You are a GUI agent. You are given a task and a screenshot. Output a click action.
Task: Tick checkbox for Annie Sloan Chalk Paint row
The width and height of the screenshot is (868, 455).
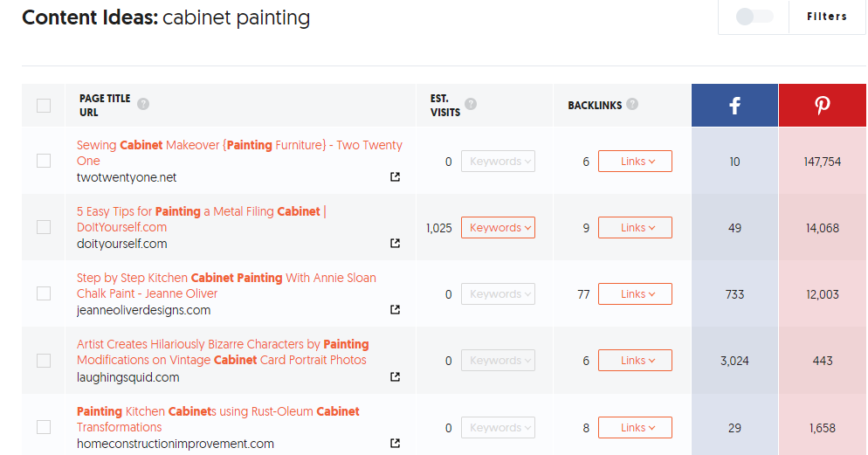pyautogui.click(x=44, y=293)
